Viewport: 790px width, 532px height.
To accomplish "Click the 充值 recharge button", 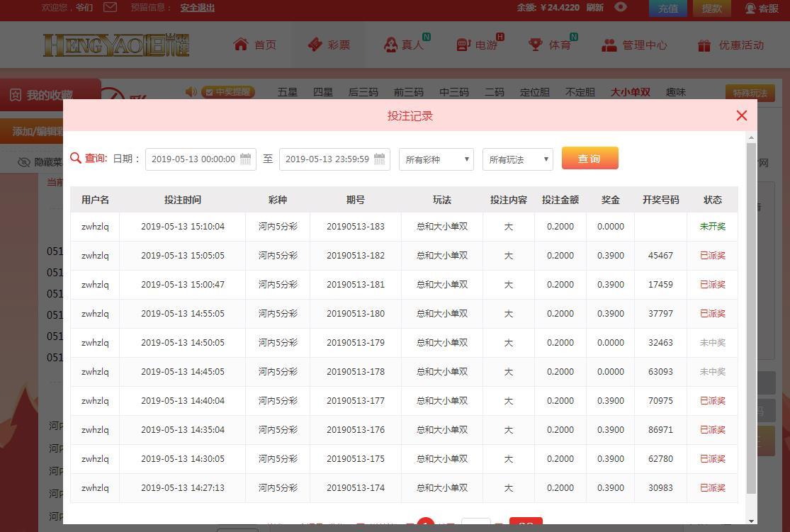I will pos(668,9).
